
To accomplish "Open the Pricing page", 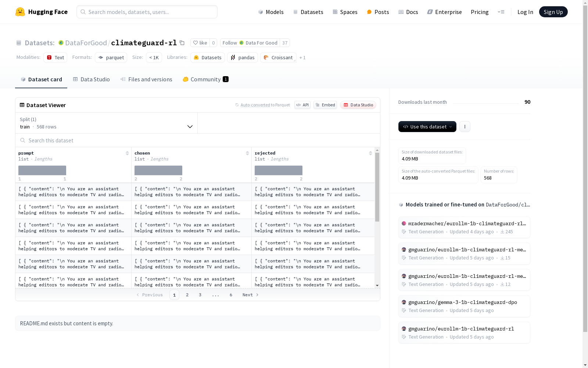I will pos(480,12).
